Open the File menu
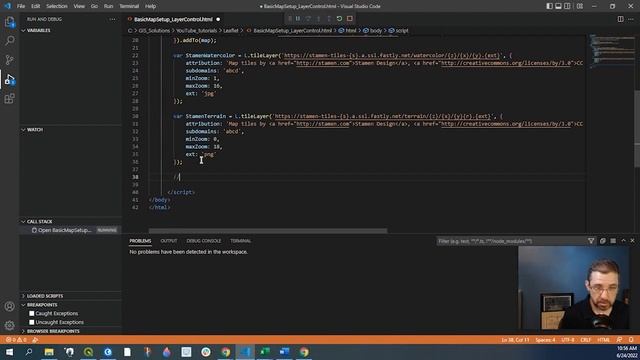Image resolution: width=640 pixels, height=360 pixels. click(x=21, y=6)
